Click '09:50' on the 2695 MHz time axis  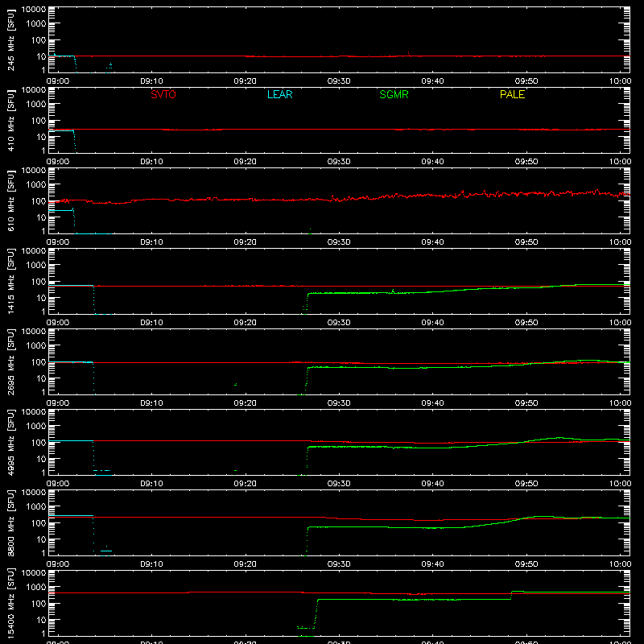pyautogui.click(x=526, y=403)
